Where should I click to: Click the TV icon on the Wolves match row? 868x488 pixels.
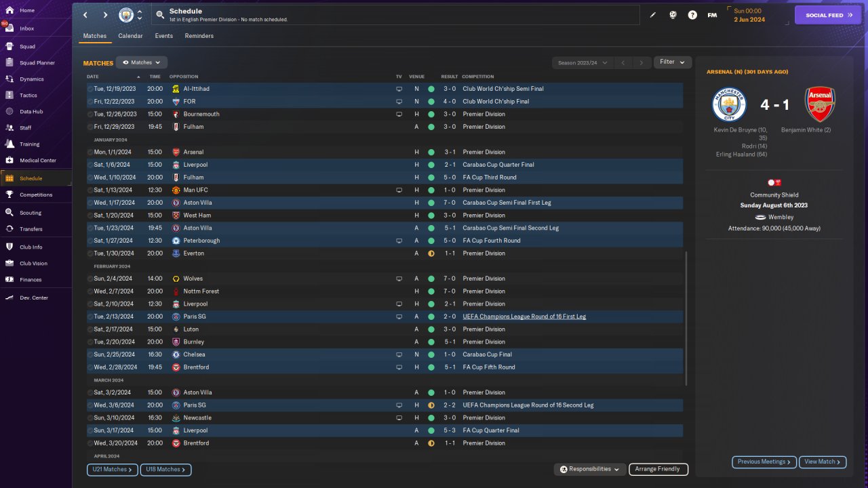coord(399,279)
